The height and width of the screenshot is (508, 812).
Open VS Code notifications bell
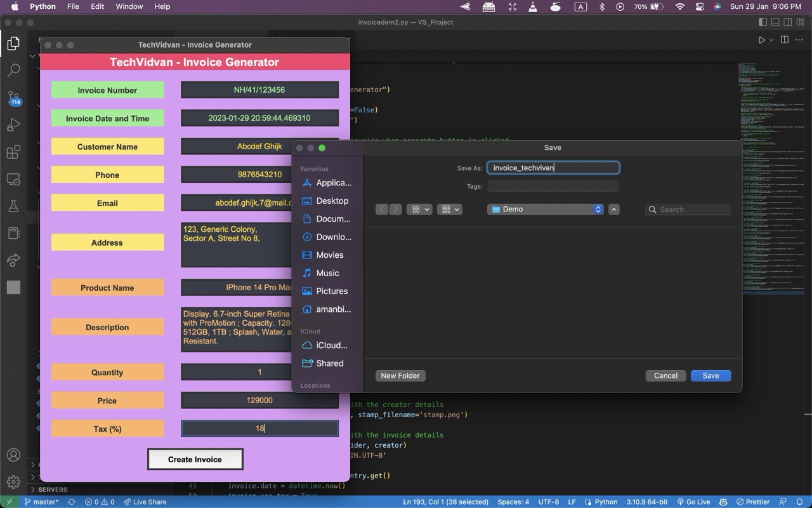800,502
